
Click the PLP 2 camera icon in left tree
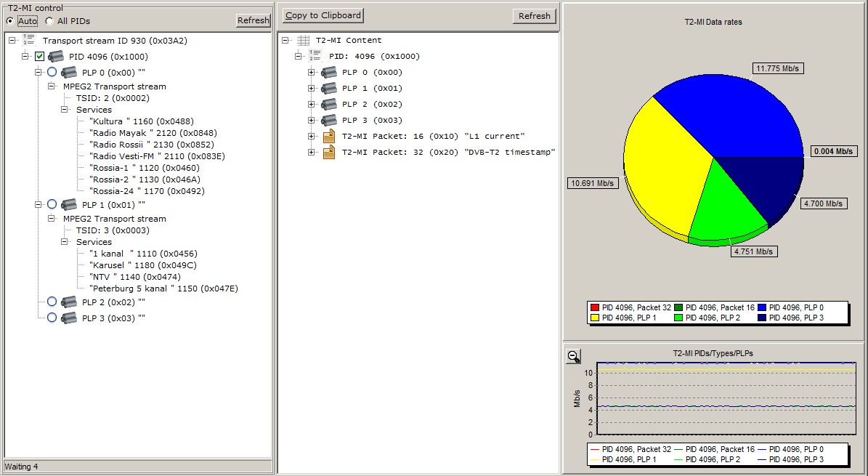(x=69, y=302)
